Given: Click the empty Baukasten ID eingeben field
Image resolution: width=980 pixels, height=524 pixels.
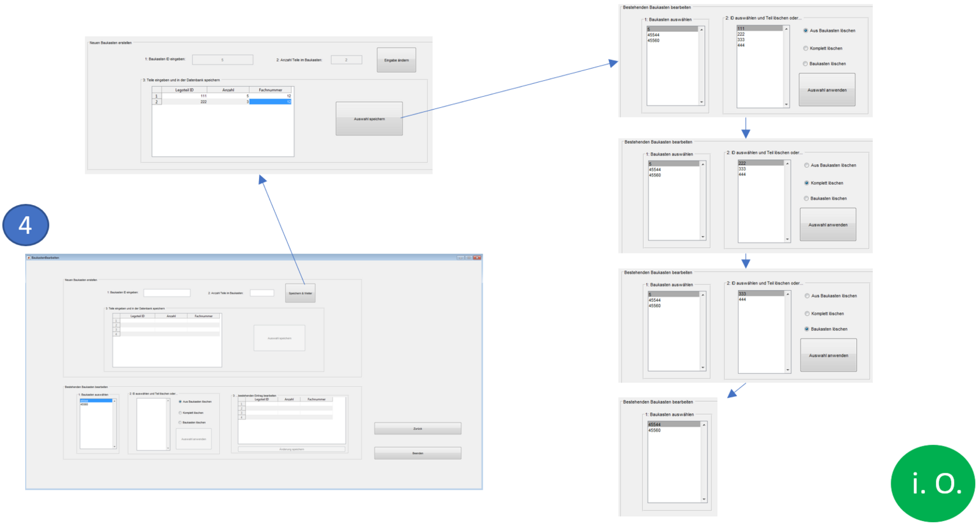Looking at the screenshot, I should [167, 293].
